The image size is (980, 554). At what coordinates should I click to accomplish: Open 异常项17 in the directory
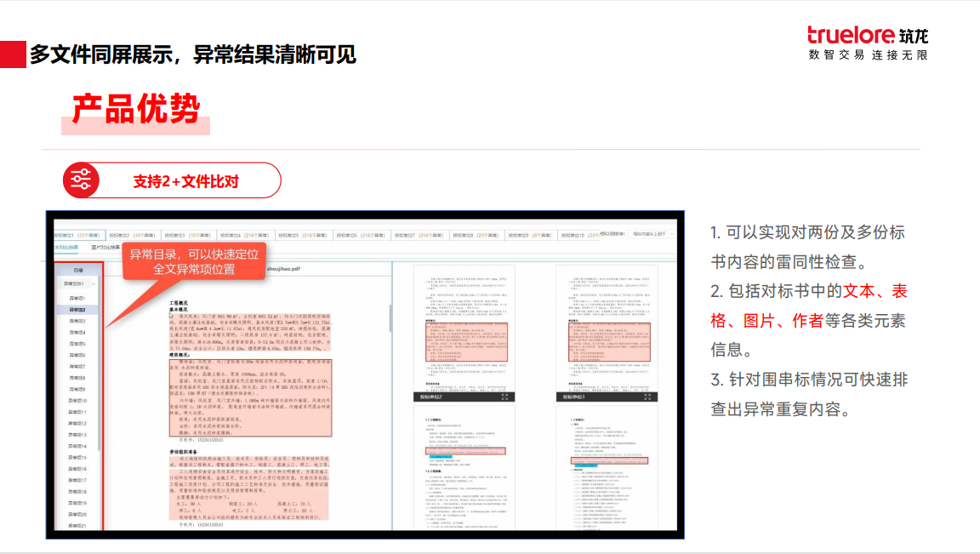(77, 480)
